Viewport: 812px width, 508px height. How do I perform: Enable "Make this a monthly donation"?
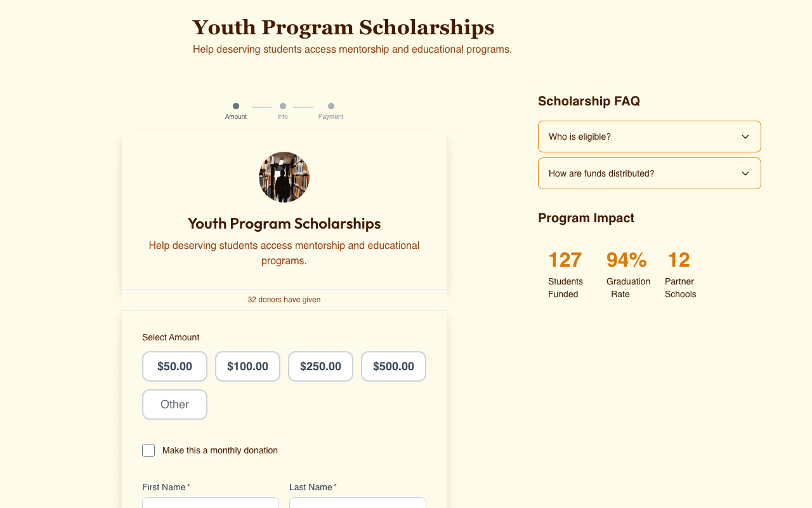[x=148, y=450]
